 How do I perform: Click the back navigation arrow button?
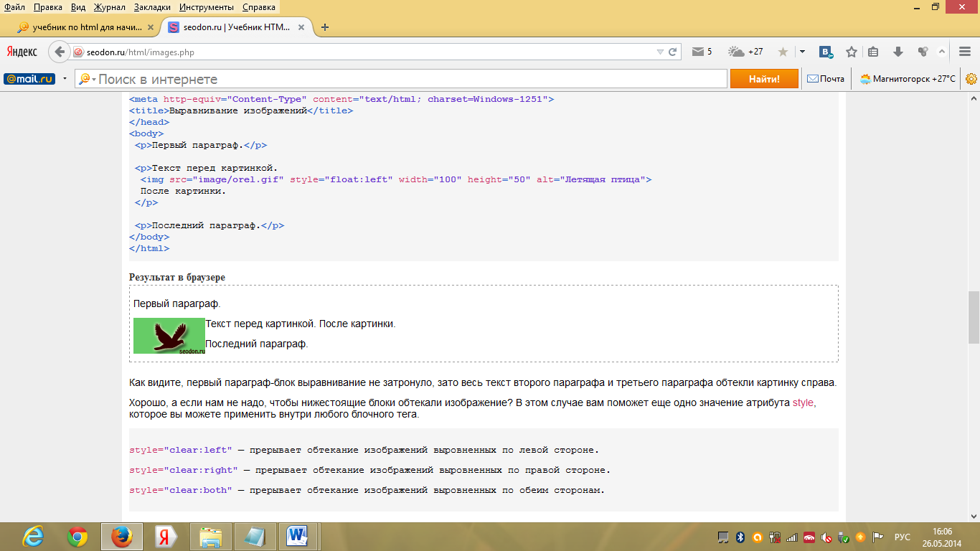point(60,52)
